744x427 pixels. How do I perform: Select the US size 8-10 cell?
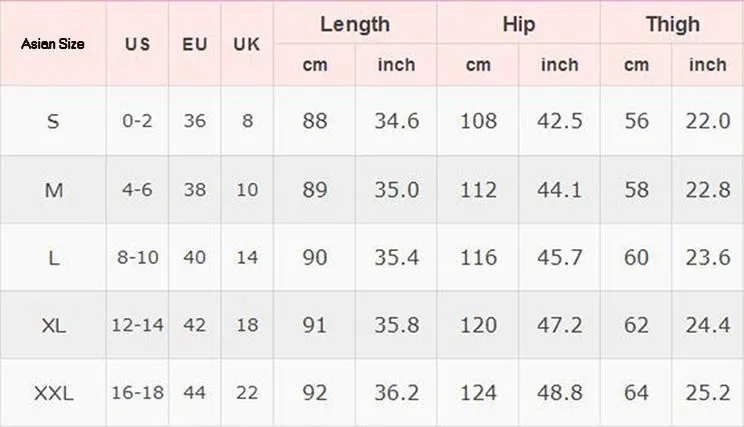(x=137, y=257)
